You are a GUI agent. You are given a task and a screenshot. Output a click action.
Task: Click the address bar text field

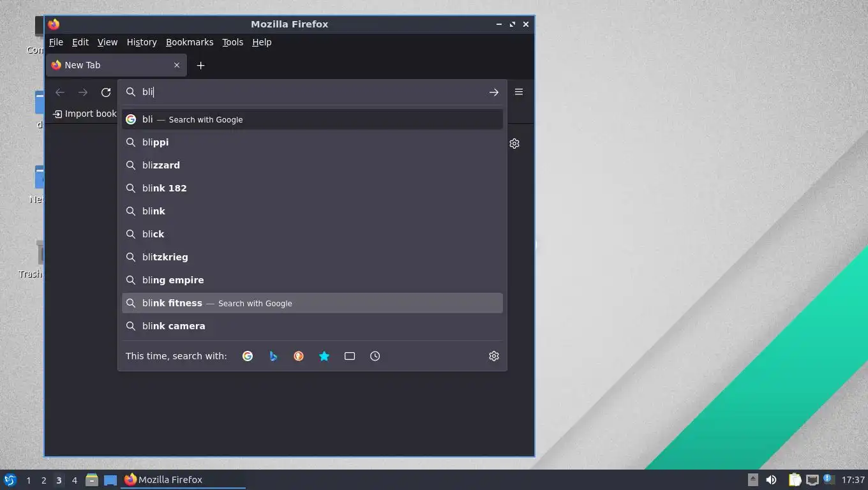coord(313,92)
